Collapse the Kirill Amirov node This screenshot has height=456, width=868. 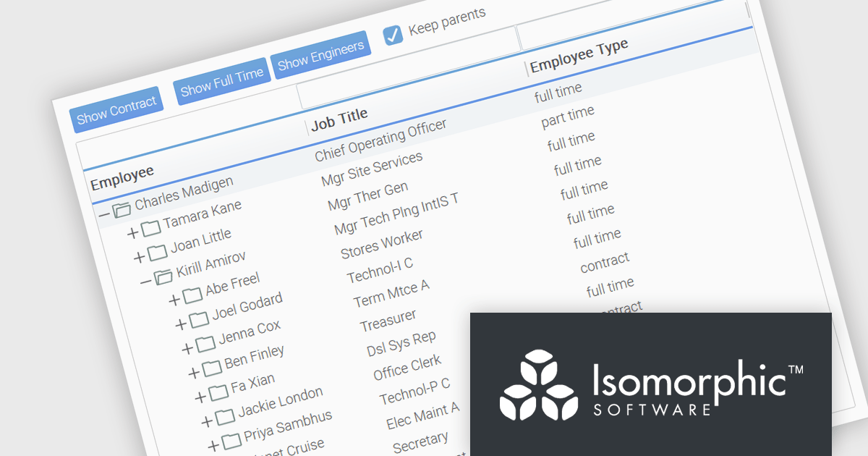146,281
